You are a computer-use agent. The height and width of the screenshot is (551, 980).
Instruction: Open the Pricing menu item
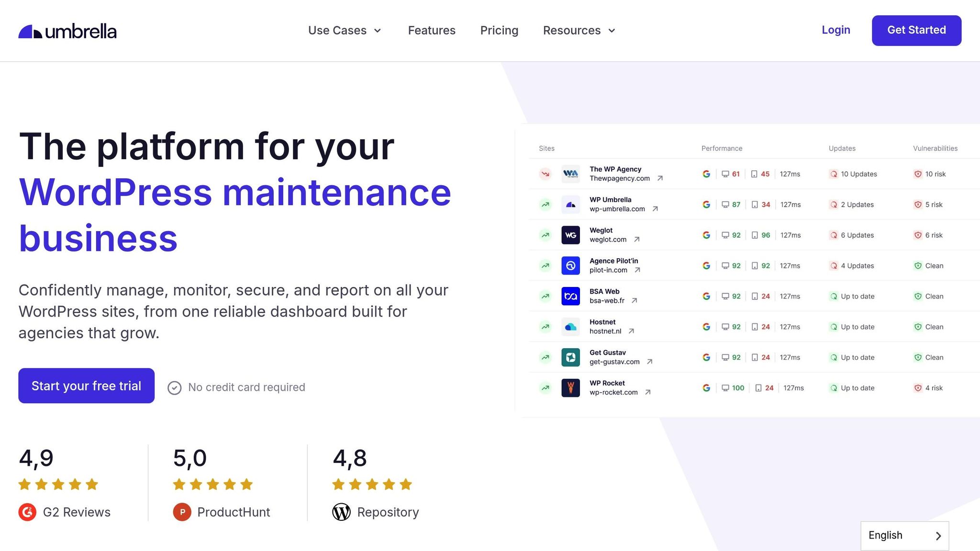pyautogui.click(x=499, y=31)
